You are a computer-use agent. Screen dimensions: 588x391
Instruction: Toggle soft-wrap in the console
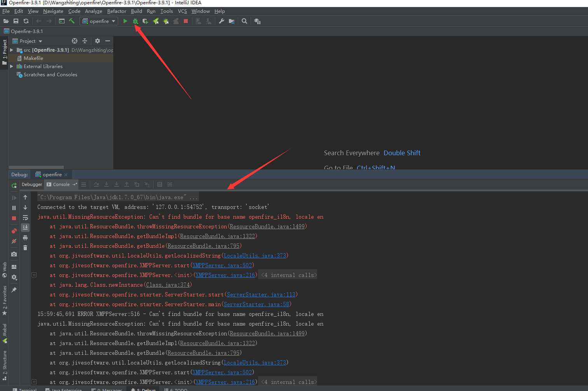25,217
